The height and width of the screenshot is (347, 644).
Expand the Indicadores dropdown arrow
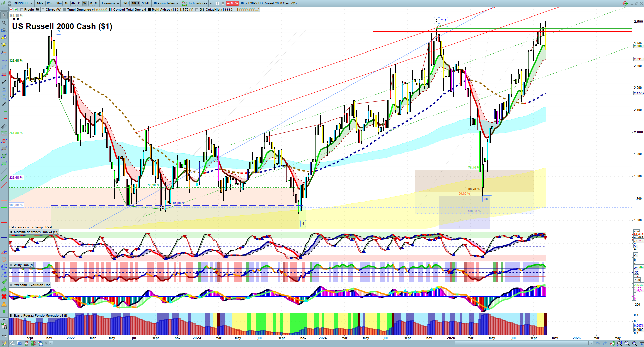click(x=211, y=3)
